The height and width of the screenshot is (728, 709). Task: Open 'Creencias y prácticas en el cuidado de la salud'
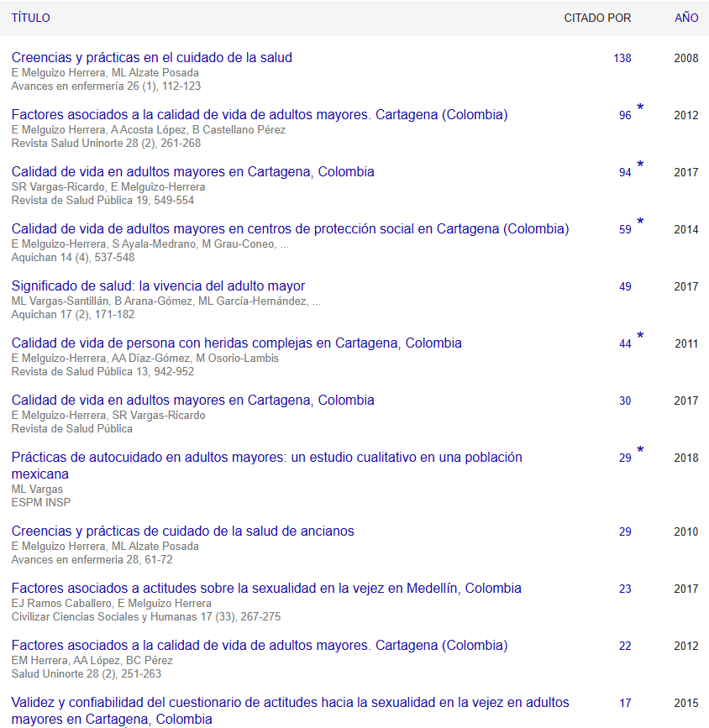click(151, 58)
